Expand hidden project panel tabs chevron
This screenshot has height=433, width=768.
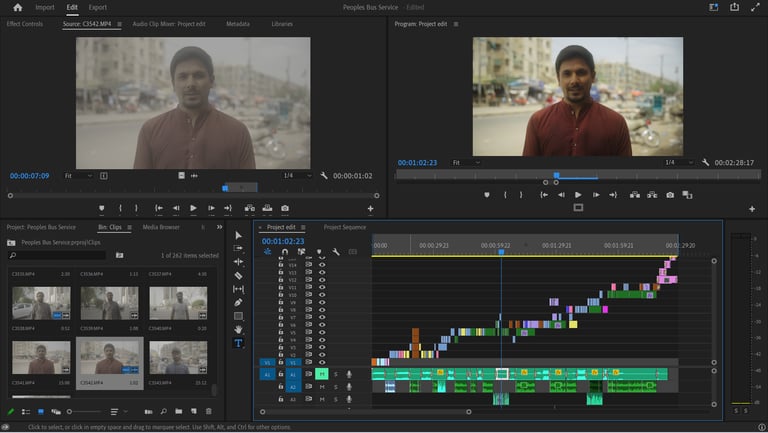coord(219,227)
